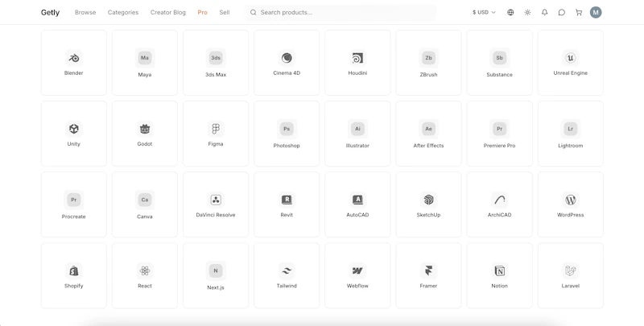Screen dimensions: 644x326
Task: Choose DaVinci Resolve icon tile
Action: pyautogui.click(x=216, y=204)
